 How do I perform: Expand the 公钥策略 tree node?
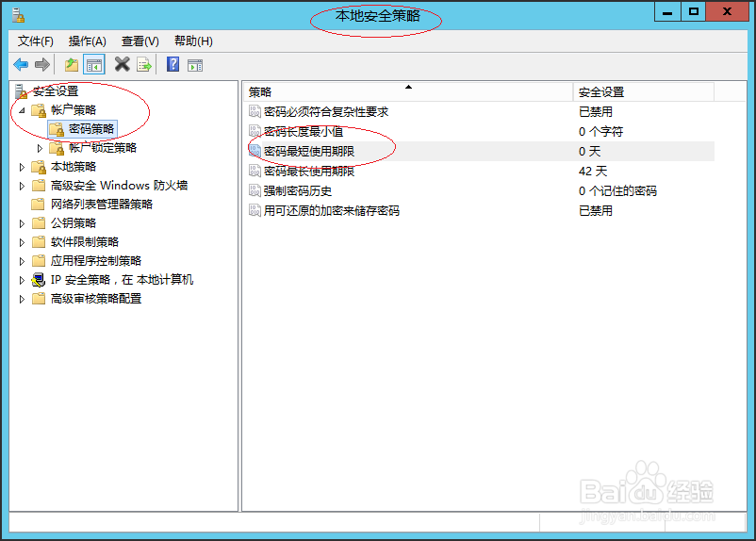pos(22,223)
